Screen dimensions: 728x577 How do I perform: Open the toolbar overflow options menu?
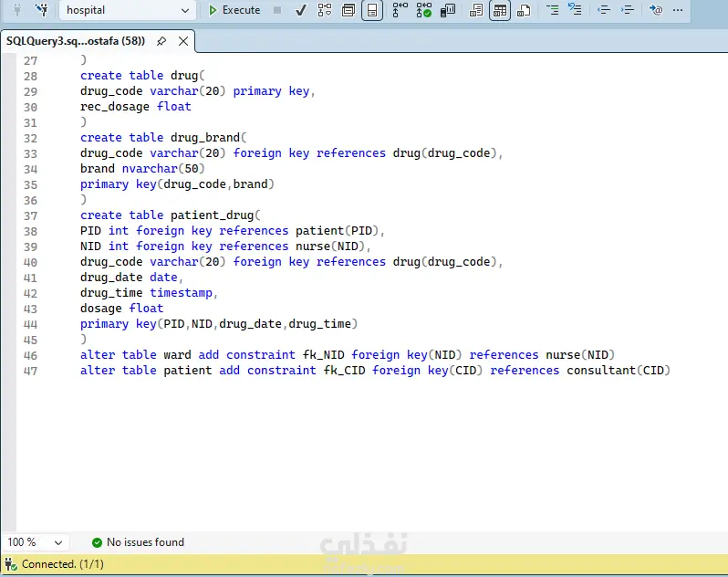coord(678,10)
